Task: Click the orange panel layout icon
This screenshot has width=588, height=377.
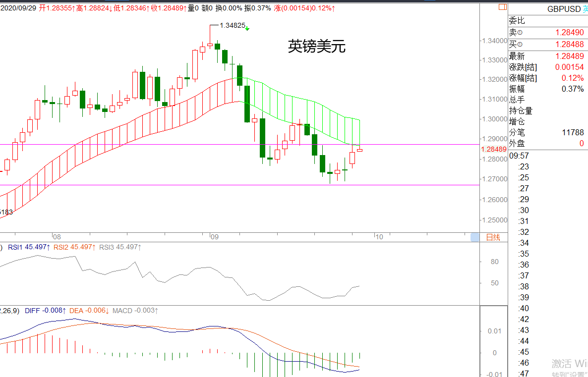Action: point(503,7)
